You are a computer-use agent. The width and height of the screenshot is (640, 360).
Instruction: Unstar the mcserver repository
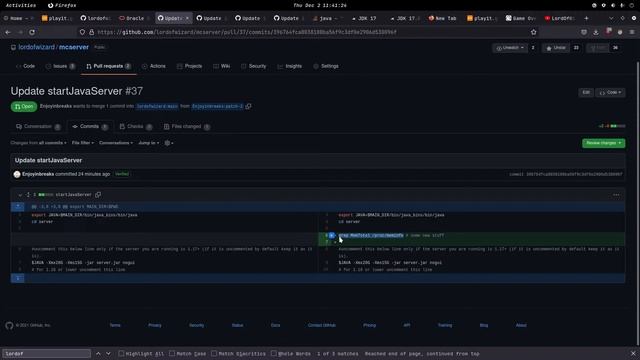(x=556, y=48)
